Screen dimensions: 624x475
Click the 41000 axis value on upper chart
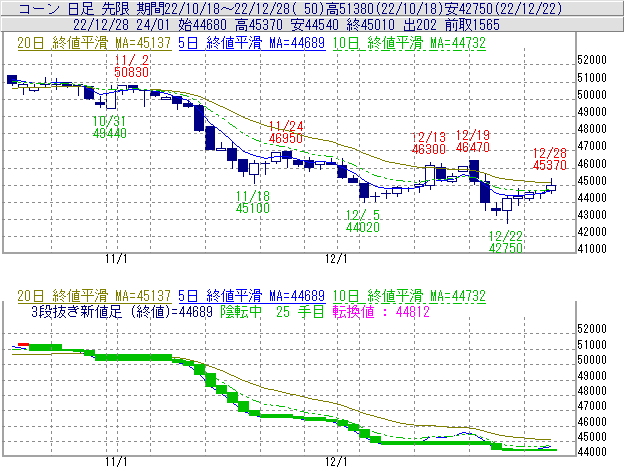tap(592, 249)
